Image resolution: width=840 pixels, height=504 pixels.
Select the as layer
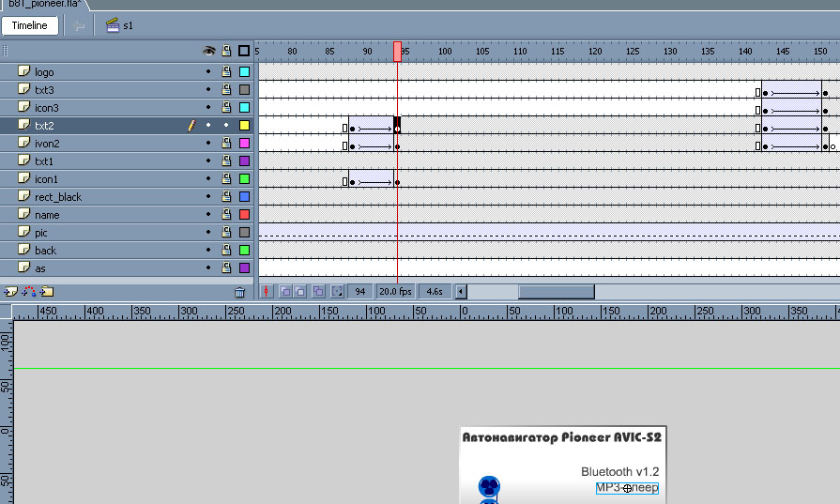127,267
